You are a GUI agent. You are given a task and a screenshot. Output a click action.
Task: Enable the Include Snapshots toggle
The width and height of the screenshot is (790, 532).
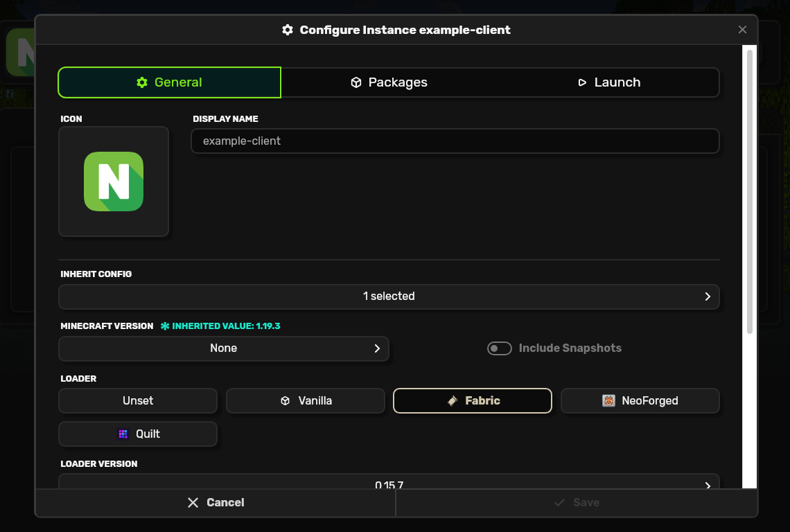[x=499, y=348]
